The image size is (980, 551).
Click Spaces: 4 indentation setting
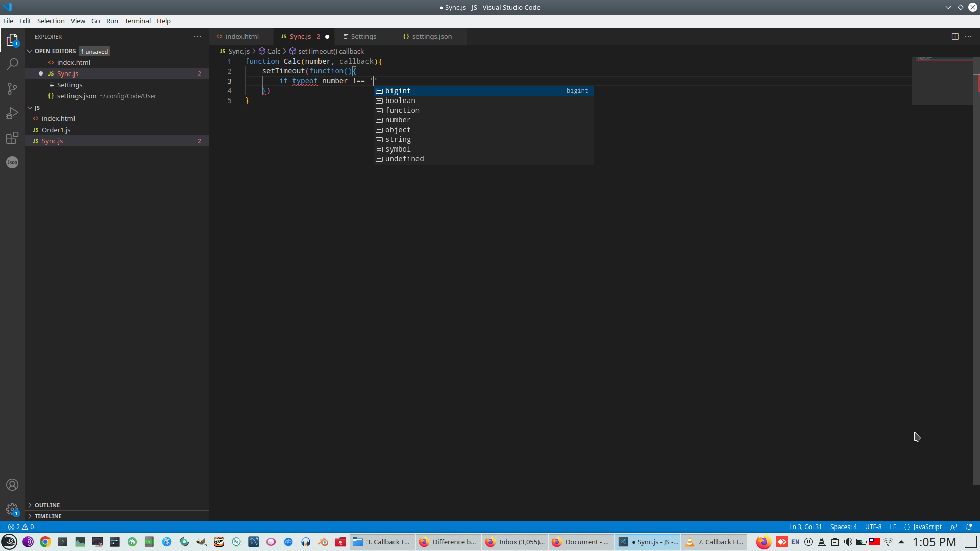tap(843, 527)
